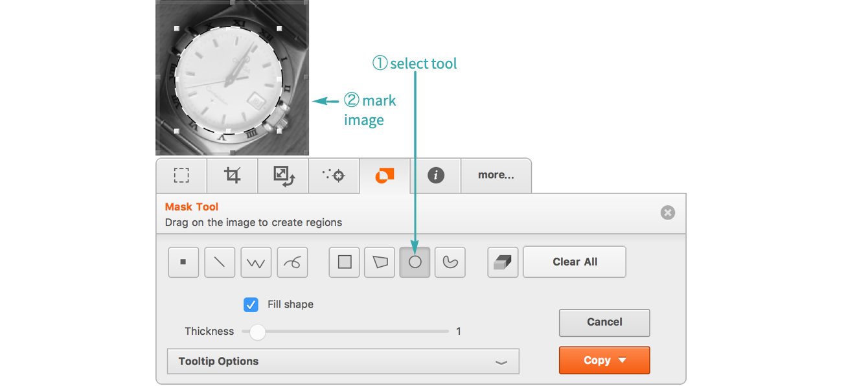Open the Copy button dropdown arrow
868x386 pixels.
coord(622,361)
